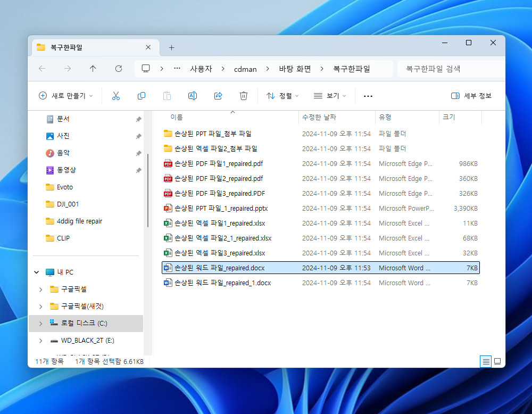The image size is (532, 414).
Task: Select 손상된 PDF 파일3_repaired.PDF
Action: [321, 193]
